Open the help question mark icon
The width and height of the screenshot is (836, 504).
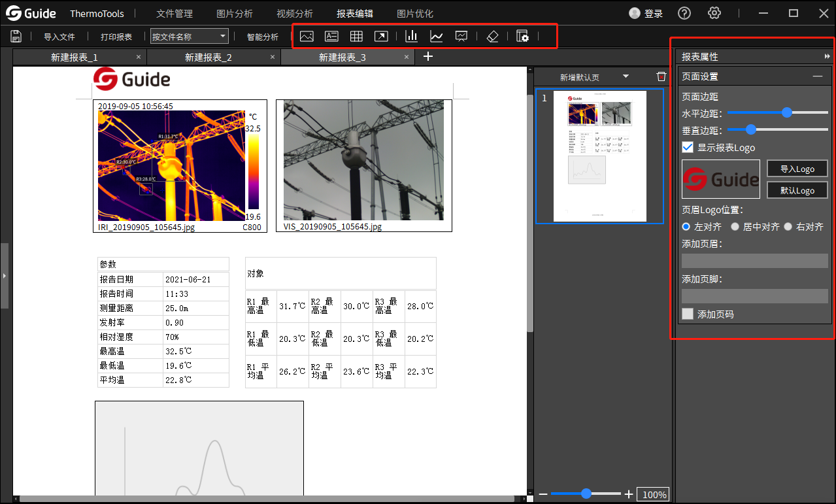point(684,13)
